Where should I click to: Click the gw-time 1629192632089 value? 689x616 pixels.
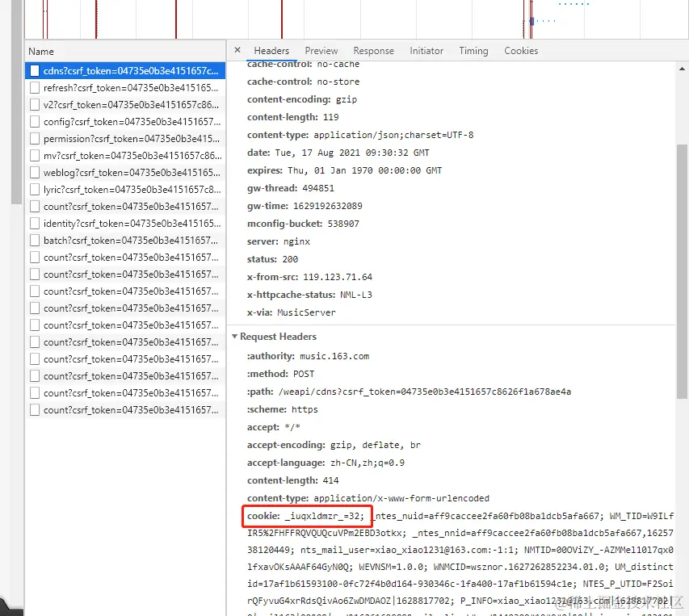point(328,206)
